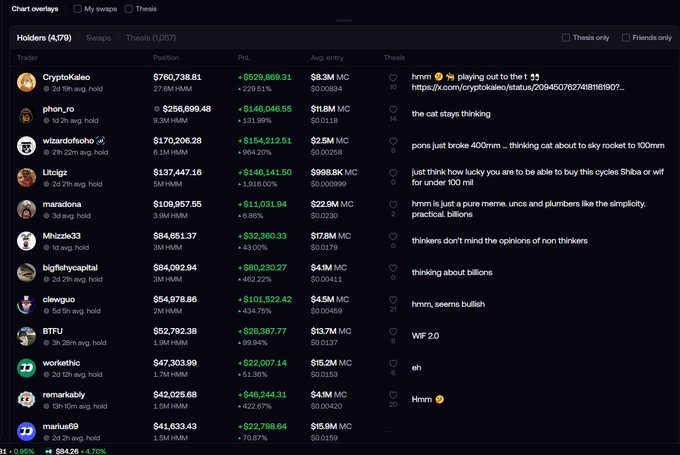Open BTFU's profile avatar
Image resolution: width=680 pixels, height=455 pixels.
(26, 337)
